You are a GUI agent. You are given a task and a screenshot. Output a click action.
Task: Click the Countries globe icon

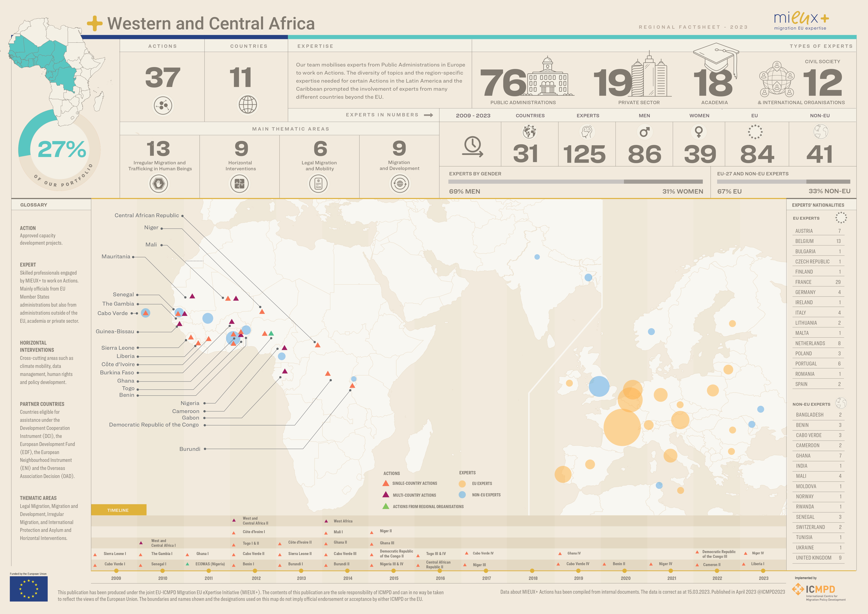[x=248, y=105]
